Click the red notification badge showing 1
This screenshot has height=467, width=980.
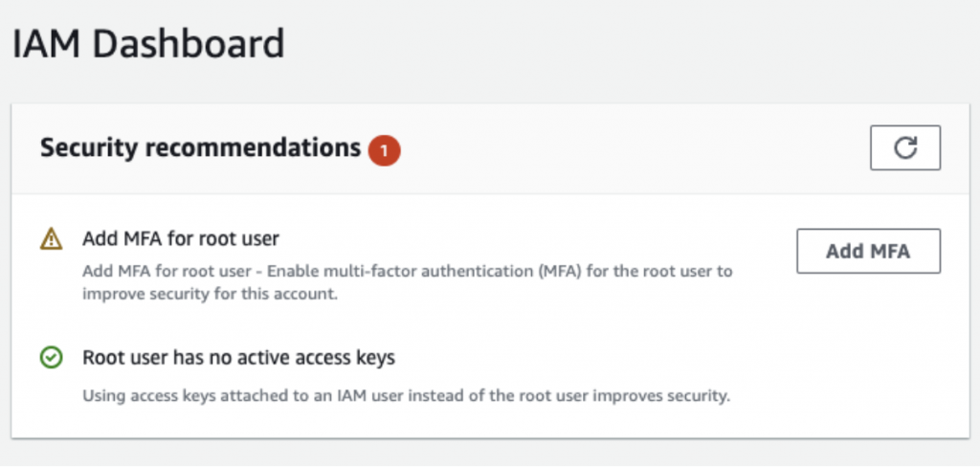[x=384, y=150]
